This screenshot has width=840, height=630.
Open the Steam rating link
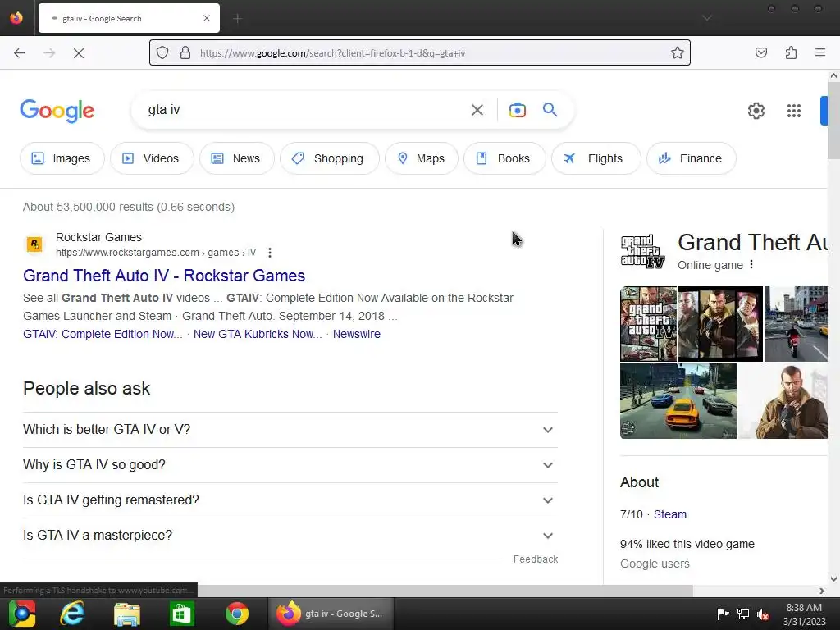coord(669,514)
